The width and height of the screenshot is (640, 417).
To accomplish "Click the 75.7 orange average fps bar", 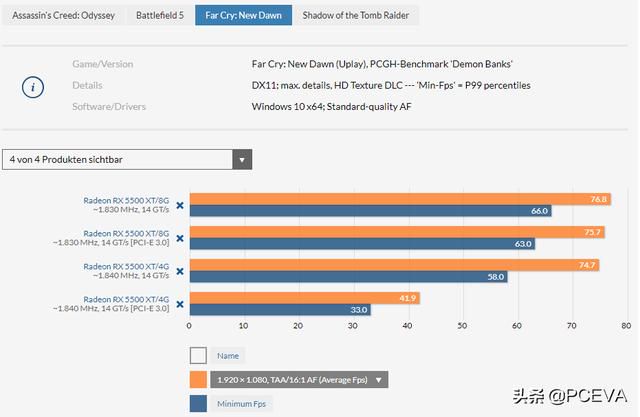I will [x=397, y=232].
